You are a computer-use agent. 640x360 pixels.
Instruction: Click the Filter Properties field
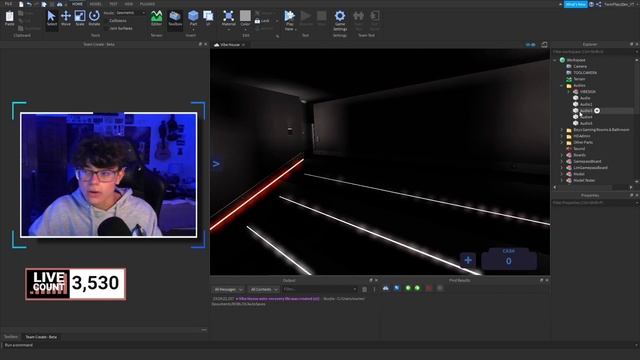pyautogui.click(x=594, y=202)
